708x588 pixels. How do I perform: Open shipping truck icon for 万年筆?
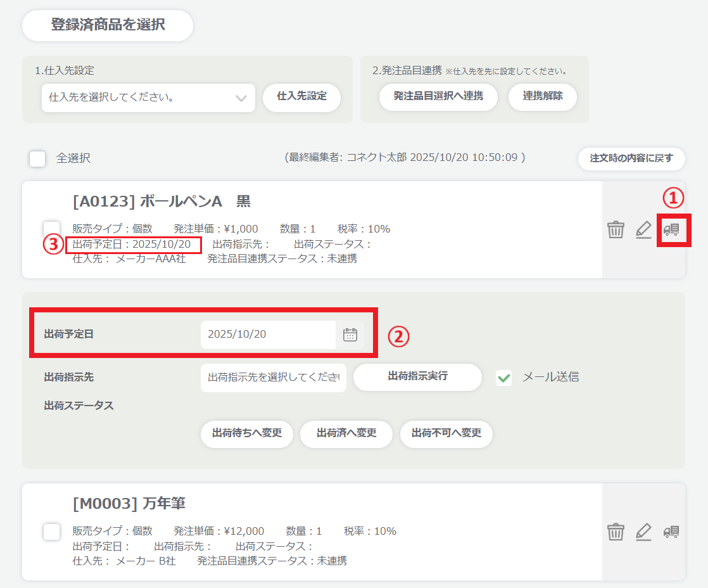click(671, 532)
